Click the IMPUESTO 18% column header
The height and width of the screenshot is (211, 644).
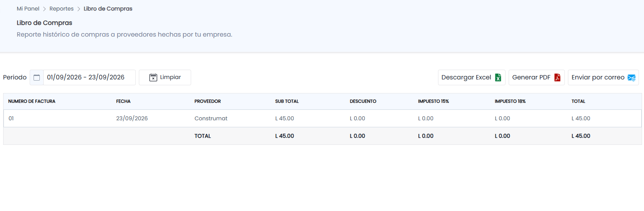click(x=510, y=101)
